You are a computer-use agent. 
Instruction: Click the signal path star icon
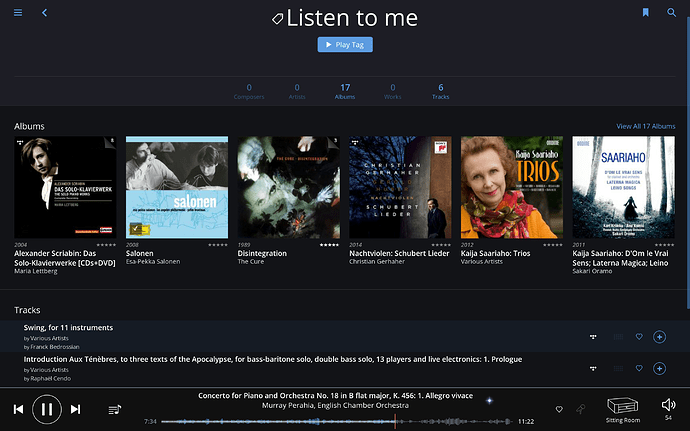pos(489,401)
